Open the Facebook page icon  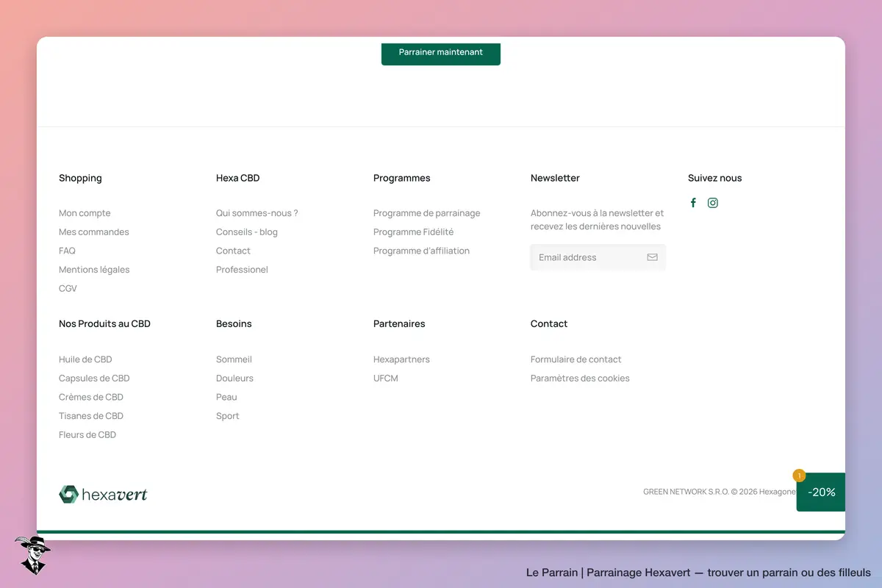[x=693, y=203]
